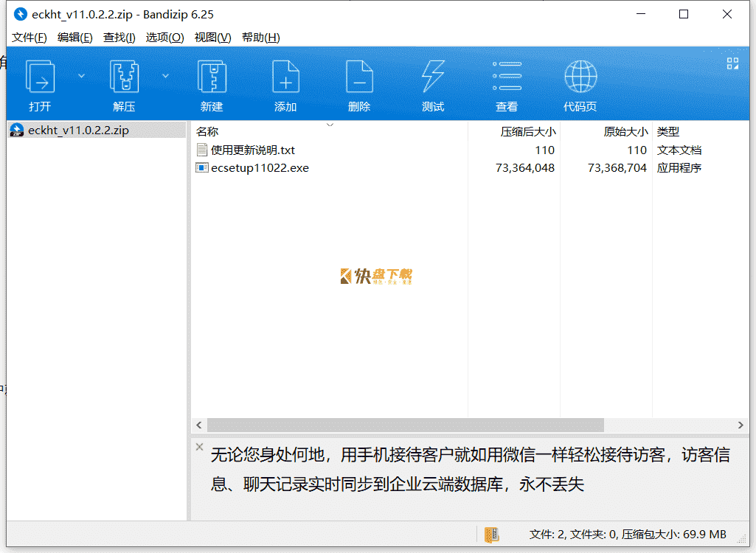
Task: Click the Bandizip logo icon in the title bar
Action: (x=20, y=15)
